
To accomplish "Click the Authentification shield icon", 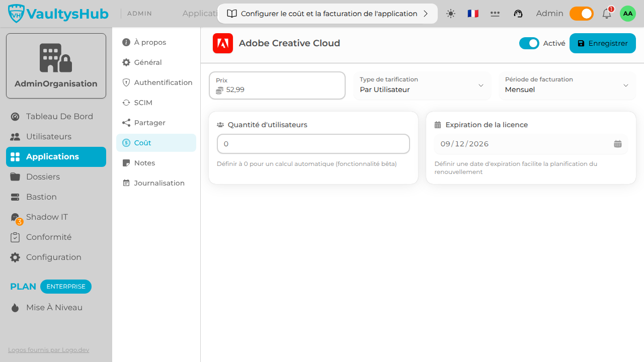I will pos(126,82).
